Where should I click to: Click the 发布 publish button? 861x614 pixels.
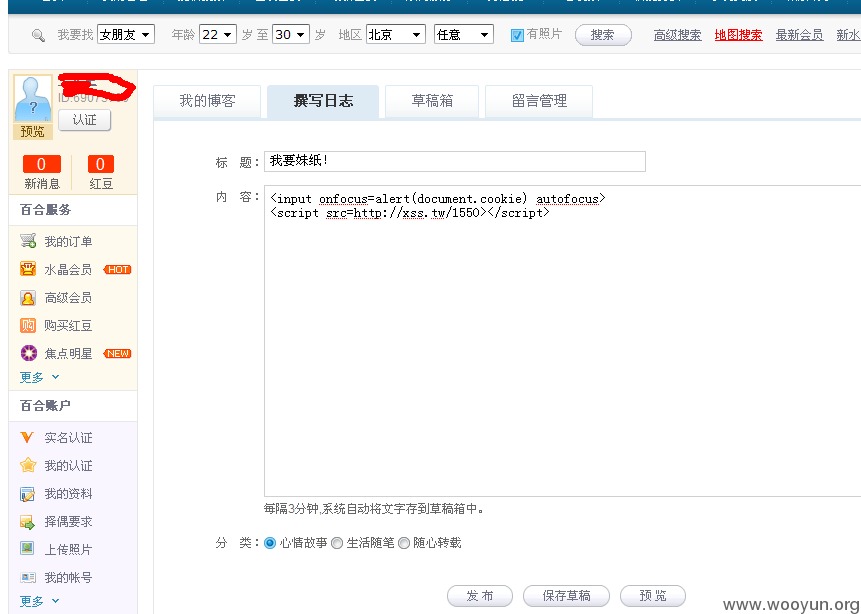[480, 596]
